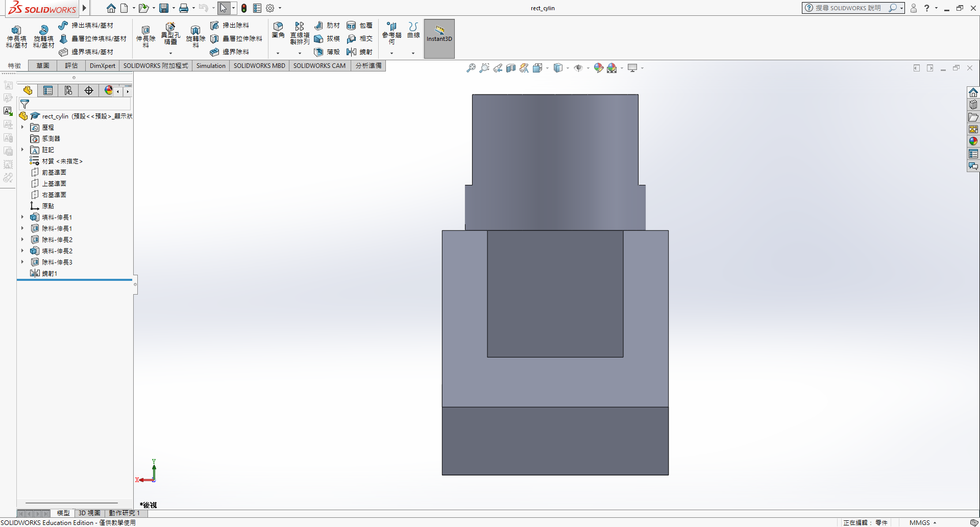Select the 右基準面 right plane

(49, 195)
